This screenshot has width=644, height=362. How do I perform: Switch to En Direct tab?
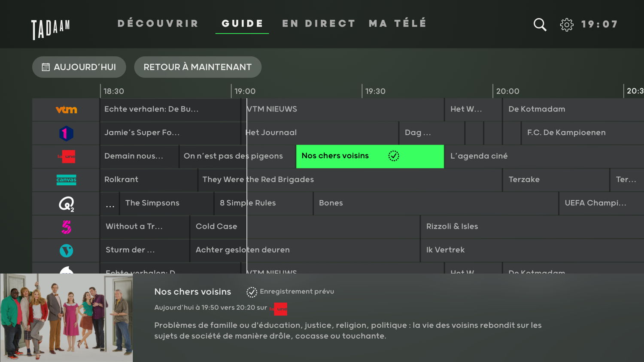coord(319,23)
